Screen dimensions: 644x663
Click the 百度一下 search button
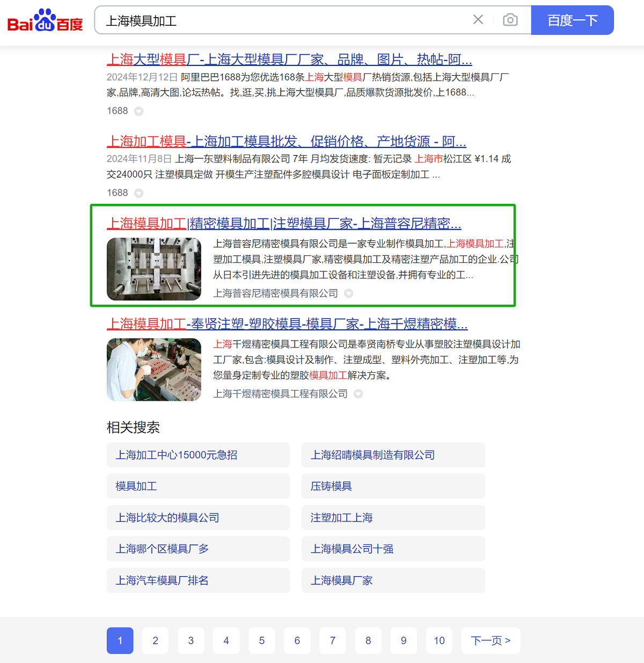click(573, 20)
